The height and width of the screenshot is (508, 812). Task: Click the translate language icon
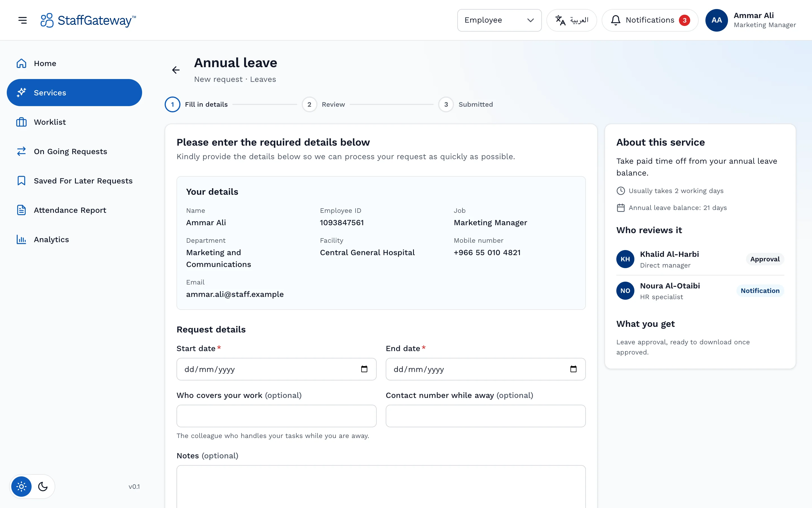(560, 20)
